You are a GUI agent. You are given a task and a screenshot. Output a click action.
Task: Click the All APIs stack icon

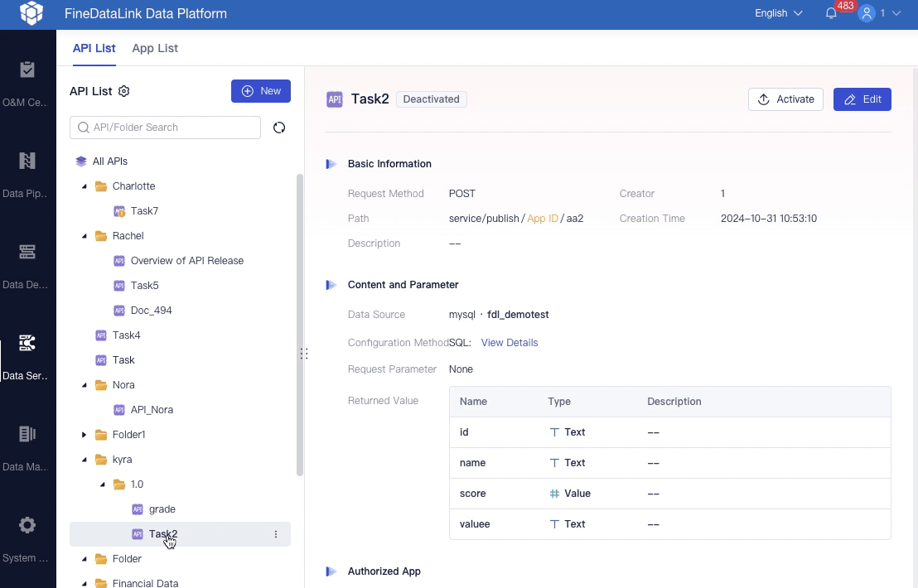pyautogui.click(x=81, y=161)
